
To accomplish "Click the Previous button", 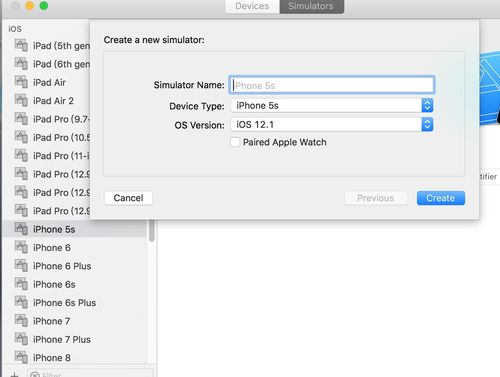I will (375, 198).
